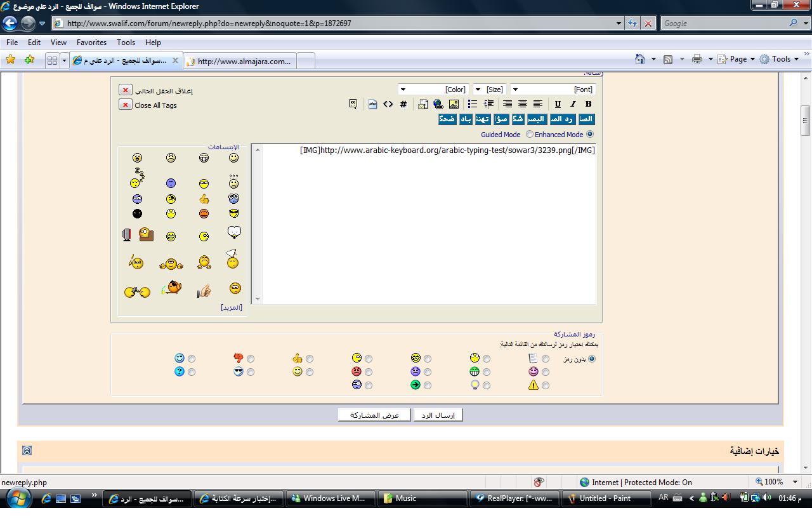Wrap text in CODE tags (# icon)
812x520 pixels.
[x=403, y=104]
